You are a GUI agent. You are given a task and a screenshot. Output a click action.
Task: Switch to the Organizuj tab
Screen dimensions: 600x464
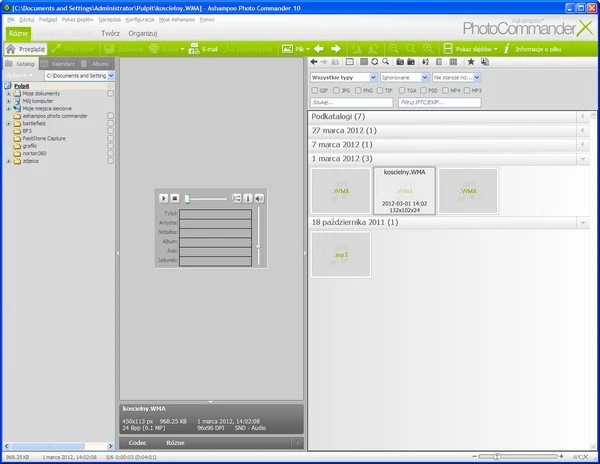tap(143, 33)
